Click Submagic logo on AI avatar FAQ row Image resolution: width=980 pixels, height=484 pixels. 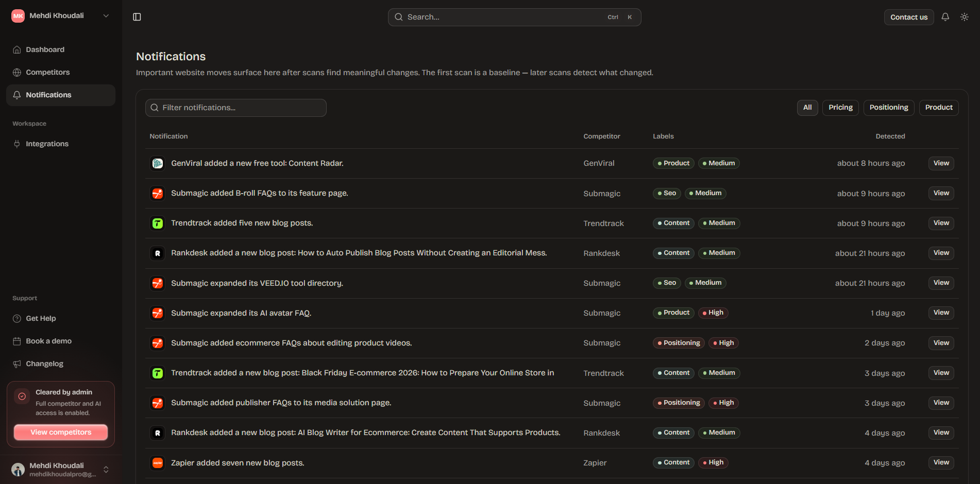[x=158, y=313]
